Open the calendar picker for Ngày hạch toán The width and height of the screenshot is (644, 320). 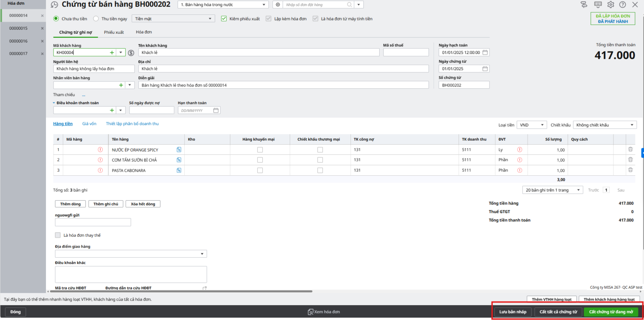point(485,53)
